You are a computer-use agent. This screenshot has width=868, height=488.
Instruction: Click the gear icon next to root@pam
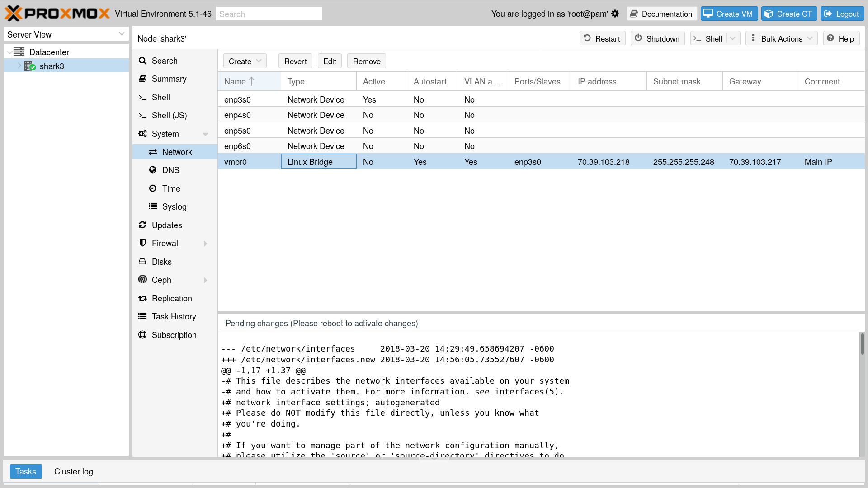point(615,14)
